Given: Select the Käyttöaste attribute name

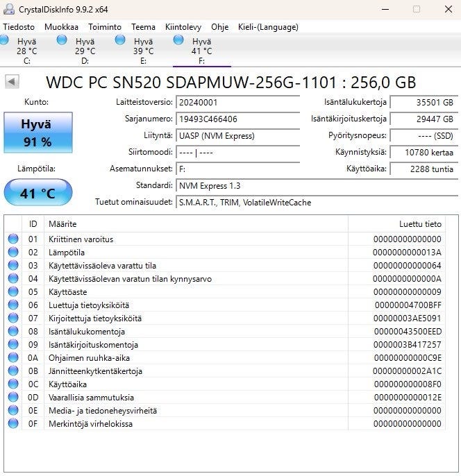Looking at the screenshot, I should pos(68,292).
